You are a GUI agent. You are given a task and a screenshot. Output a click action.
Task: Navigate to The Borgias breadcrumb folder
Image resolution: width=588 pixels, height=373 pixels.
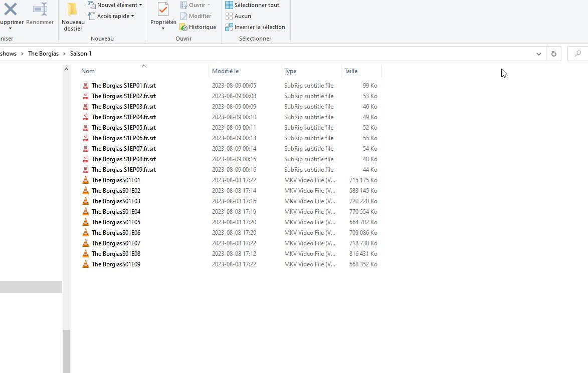43,54
